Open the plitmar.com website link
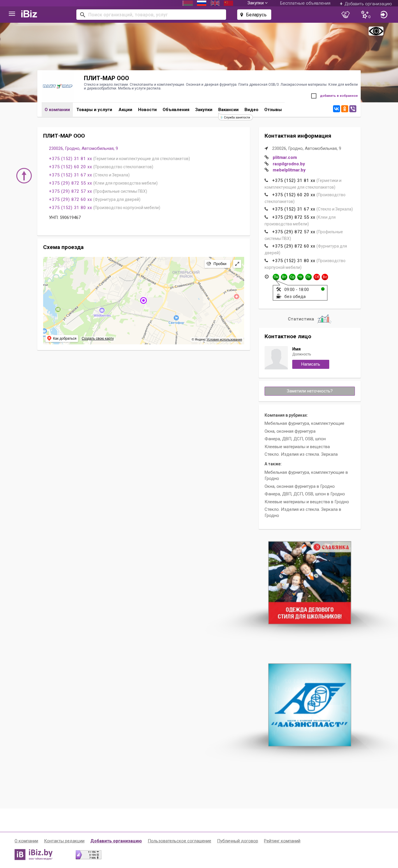Screen dimensions: 398x868 [x=285, y=157]
